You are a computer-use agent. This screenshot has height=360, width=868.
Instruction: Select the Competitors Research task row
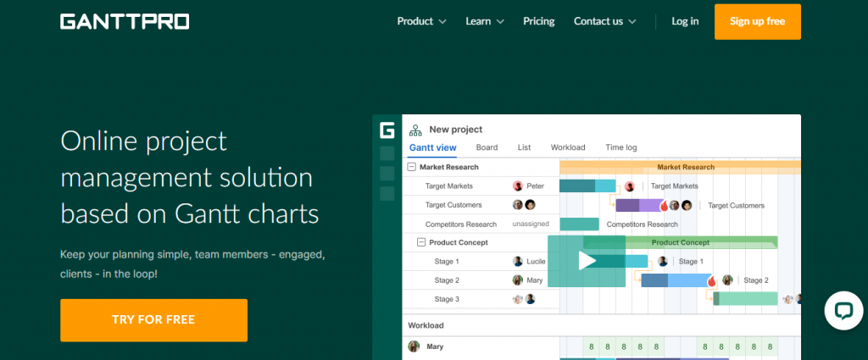click(x=481, y=224)
